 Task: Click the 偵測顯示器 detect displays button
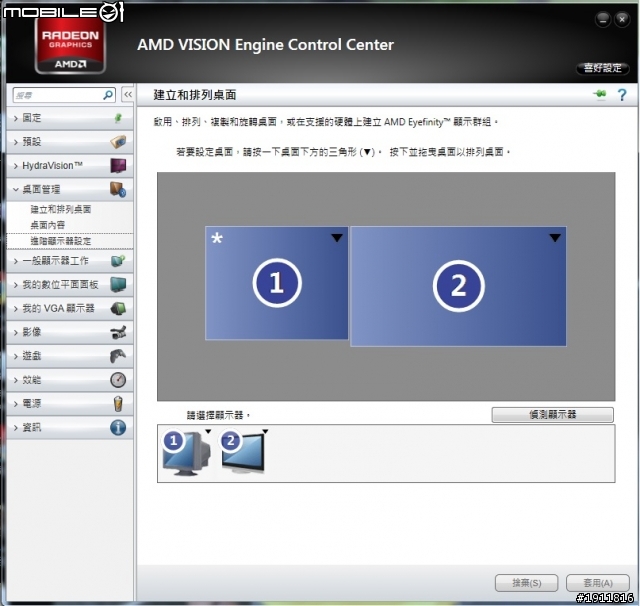[553, 415]
